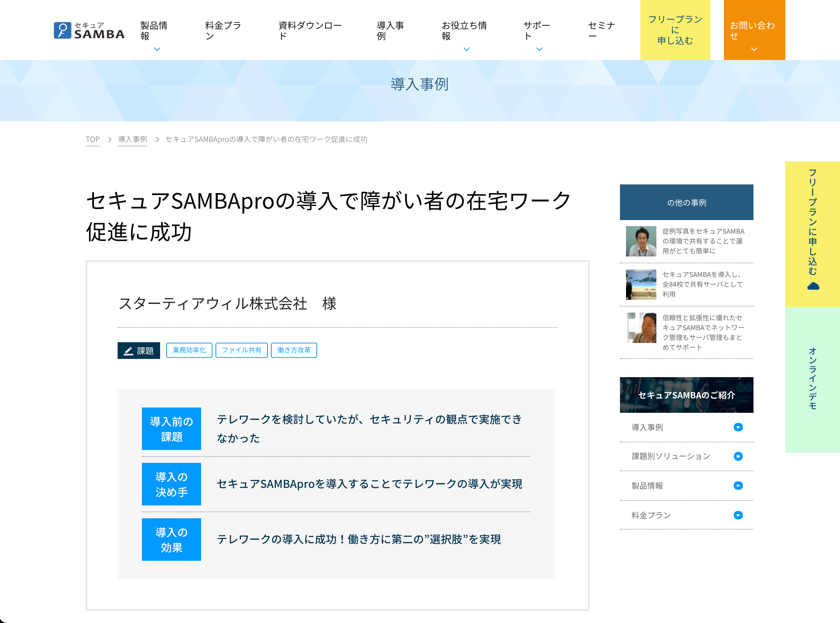840x623 pixels.
Task: Select the 業務効率化 tag
Action: pos(189,350)
